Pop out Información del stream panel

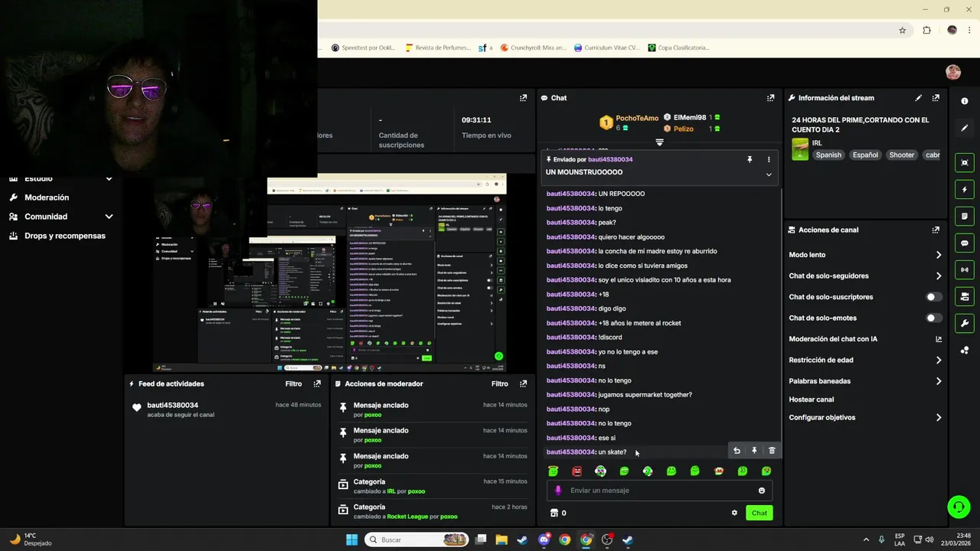[936, 98]
